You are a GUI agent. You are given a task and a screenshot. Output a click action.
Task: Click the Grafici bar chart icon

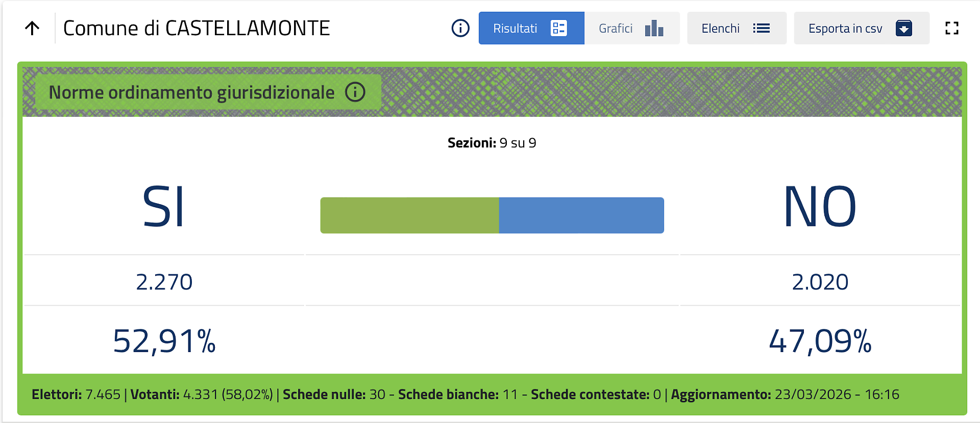click(x=654, y=28)
